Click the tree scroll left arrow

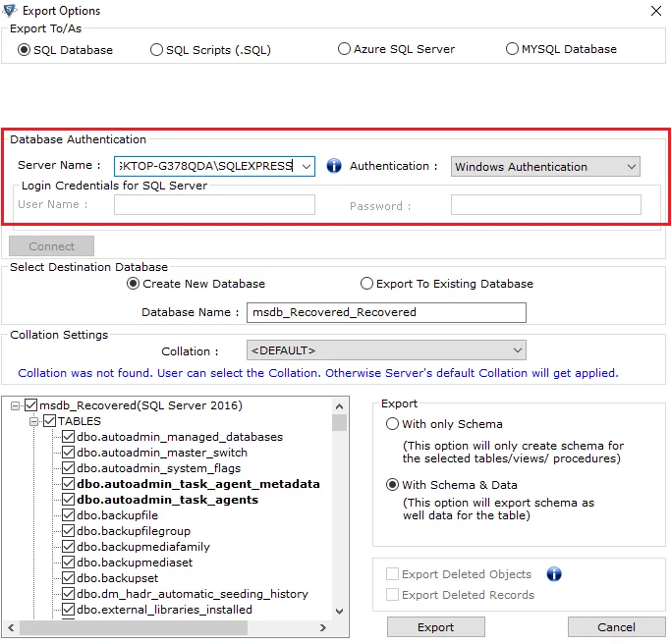point(11,627)
